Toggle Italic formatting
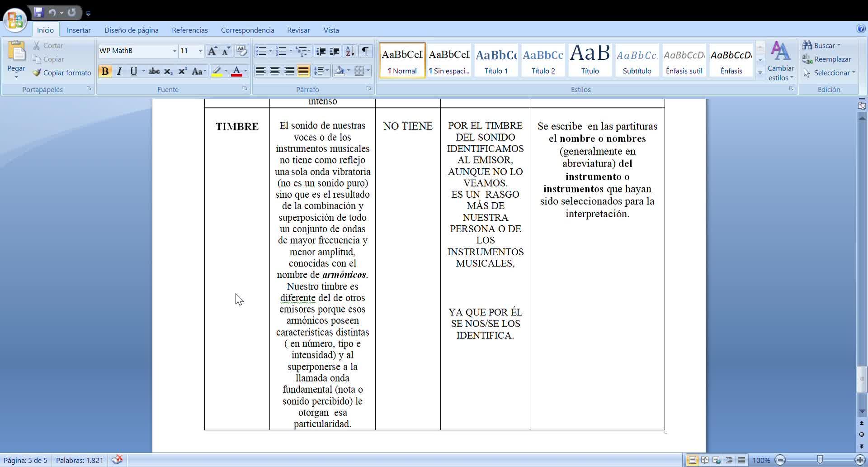The width and height of the screenshot is (868, 467). [119, 71]
